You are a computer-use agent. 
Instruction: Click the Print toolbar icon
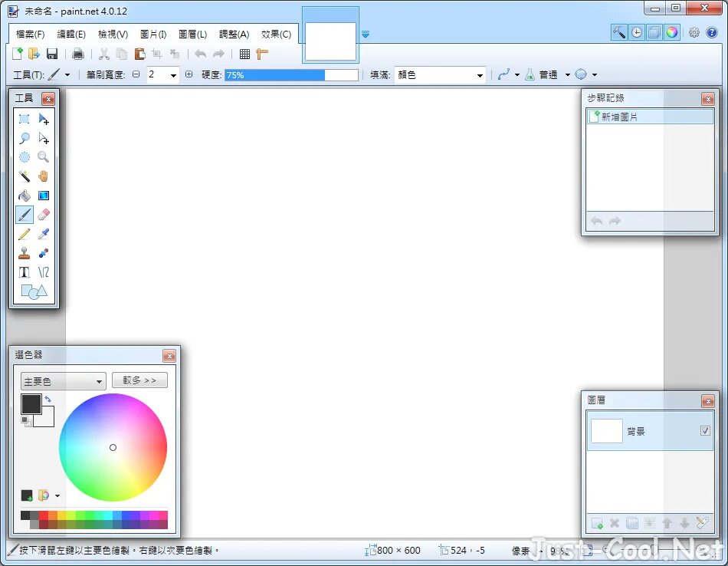78,54
